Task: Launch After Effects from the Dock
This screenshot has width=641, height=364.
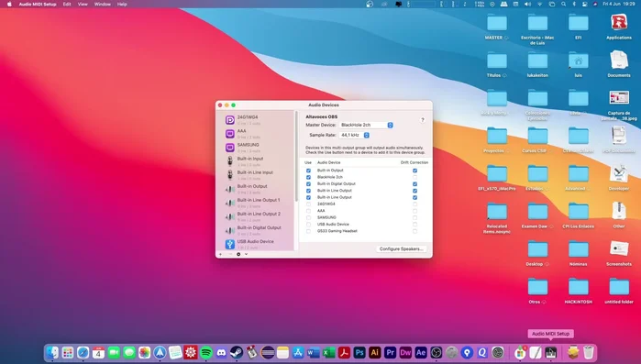Action: (x=421, y=353)
